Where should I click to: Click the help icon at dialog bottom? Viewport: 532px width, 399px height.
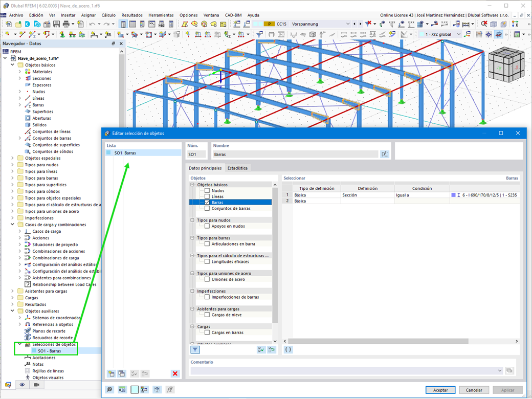(109, 389)
